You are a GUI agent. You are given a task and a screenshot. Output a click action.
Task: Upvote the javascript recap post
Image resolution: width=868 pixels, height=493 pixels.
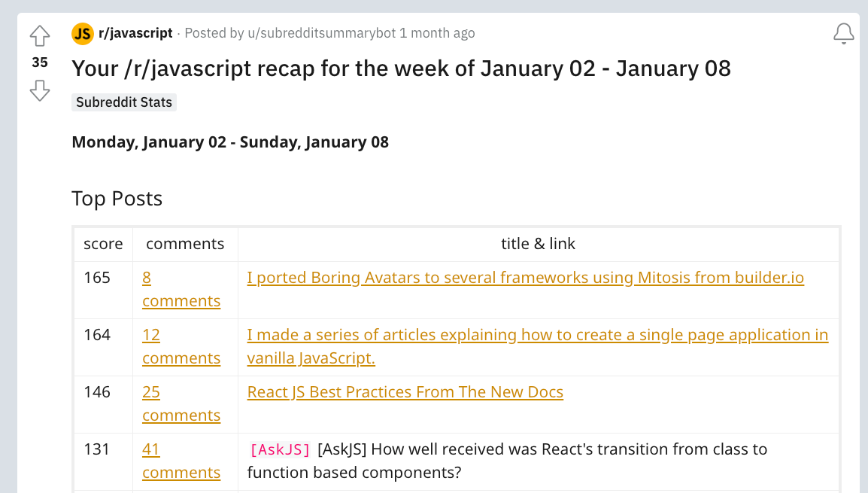point(40,35)
